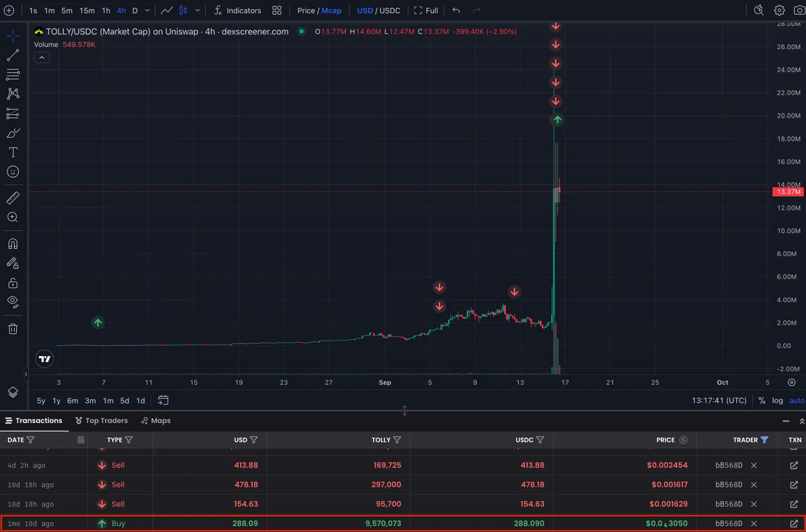Toggle percent scale mode
This screenshot has height=532, width=806.
coord(762,400)
